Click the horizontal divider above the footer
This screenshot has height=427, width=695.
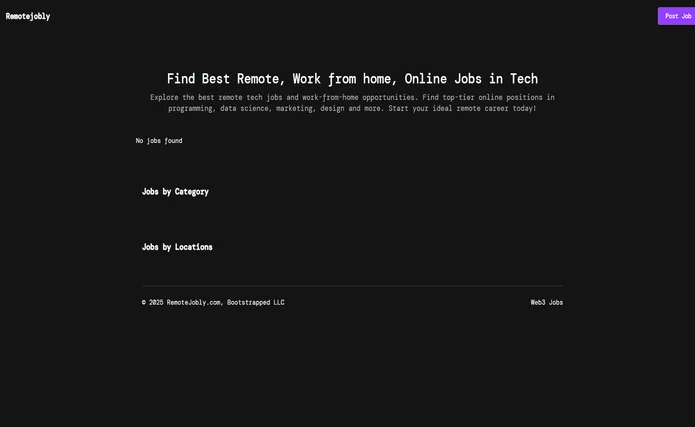[352, 286]
